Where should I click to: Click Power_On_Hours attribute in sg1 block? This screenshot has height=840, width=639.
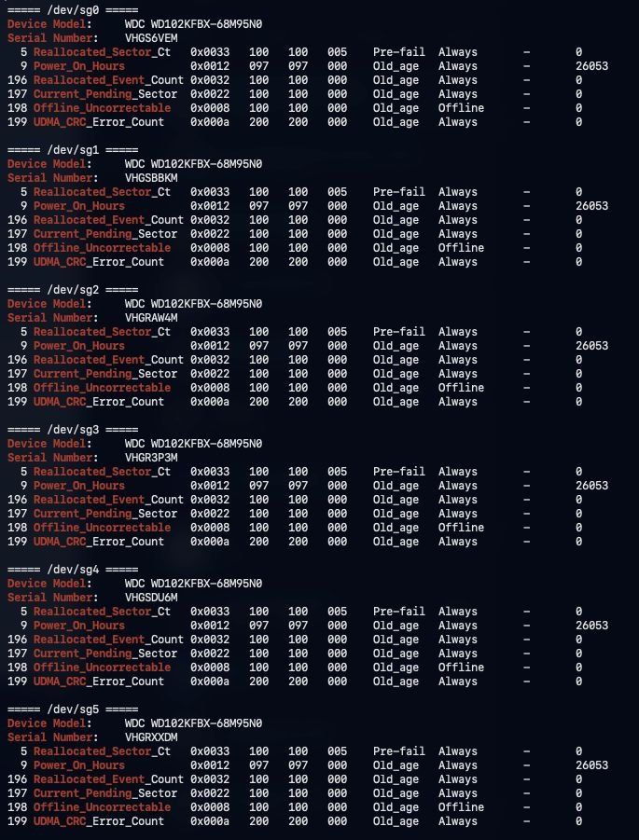79,206
